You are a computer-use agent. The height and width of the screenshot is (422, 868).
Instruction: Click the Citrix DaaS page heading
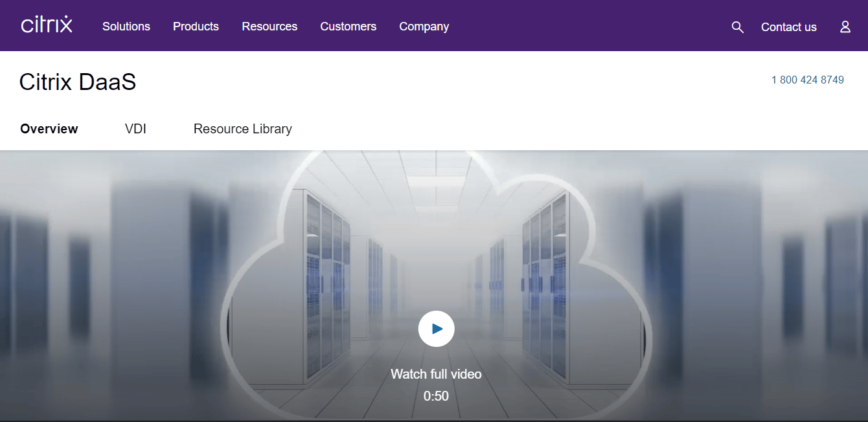tap(77, 82)
